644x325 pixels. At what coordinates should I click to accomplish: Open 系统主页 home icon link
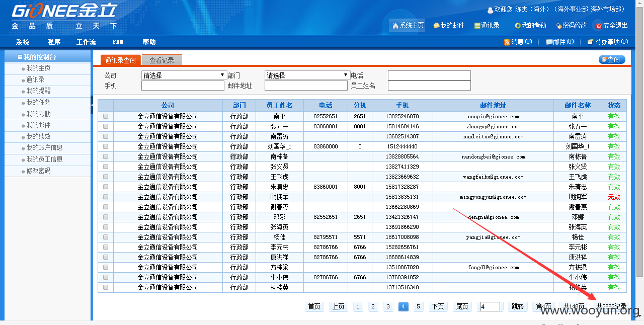[x=408, y=25]
